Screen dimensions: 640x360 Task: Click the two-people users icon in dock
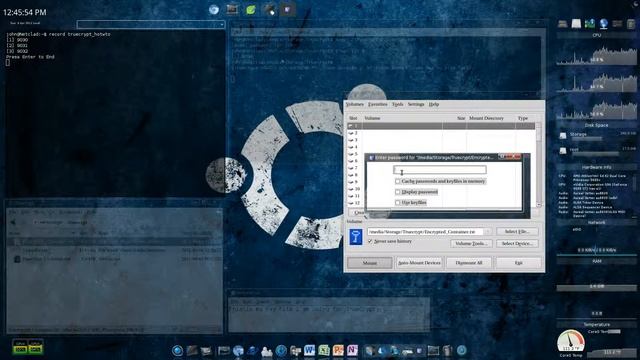click(x=267, y=351)
